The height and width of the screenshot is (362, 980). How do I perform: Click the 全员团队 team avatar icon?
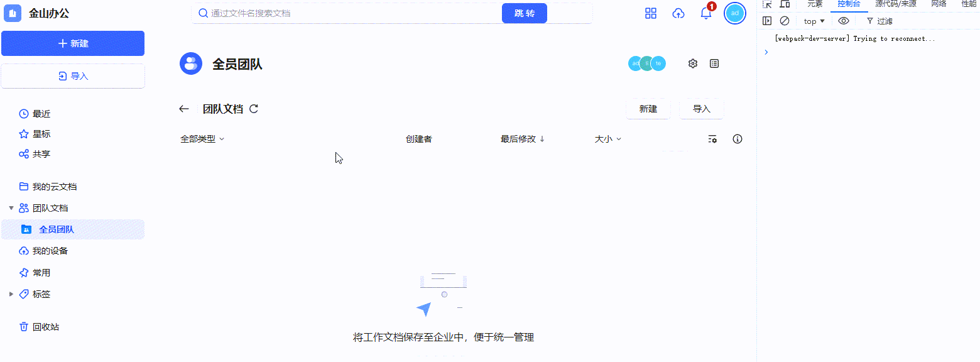tap(191, 63)
